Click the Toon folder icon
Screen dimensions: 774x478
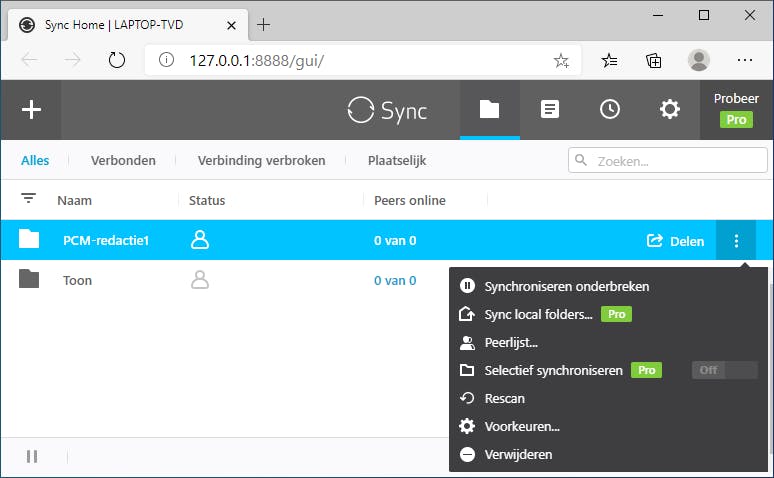tap(29, 279)
